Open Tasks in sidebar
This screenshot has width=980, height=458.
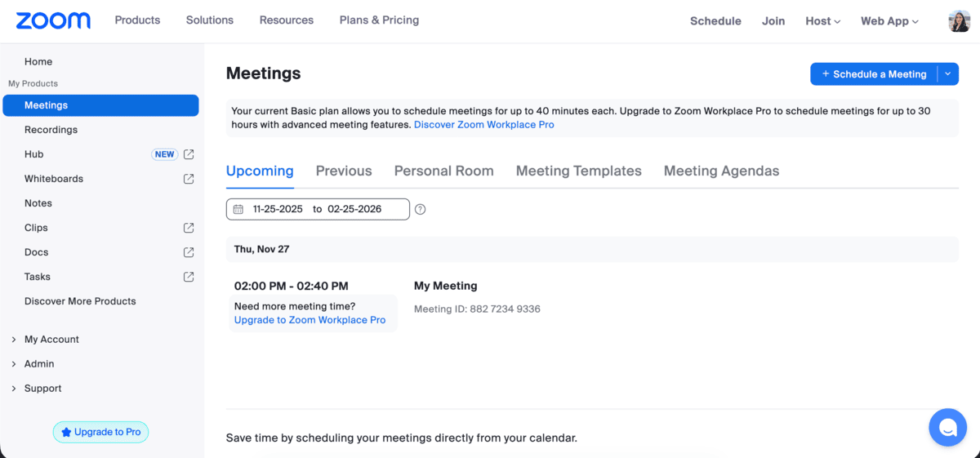(x=38, y=277)
